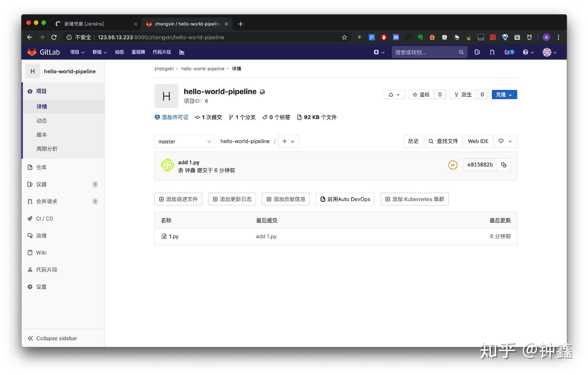Screen dimensions: 588x375
Task: Select 项目 section in sidebar
Action: 63,91
